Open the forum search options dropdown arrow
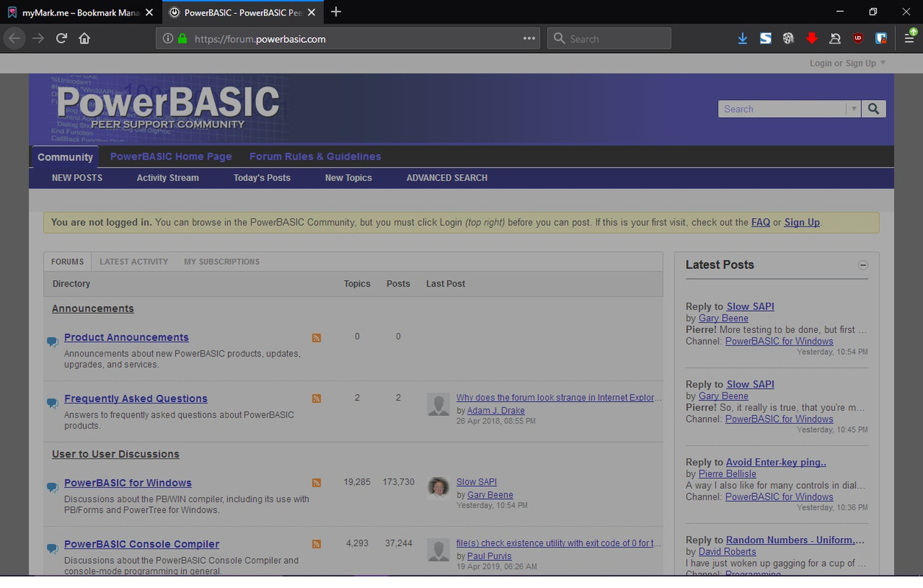The image size is (923, 588). point(853,109)
